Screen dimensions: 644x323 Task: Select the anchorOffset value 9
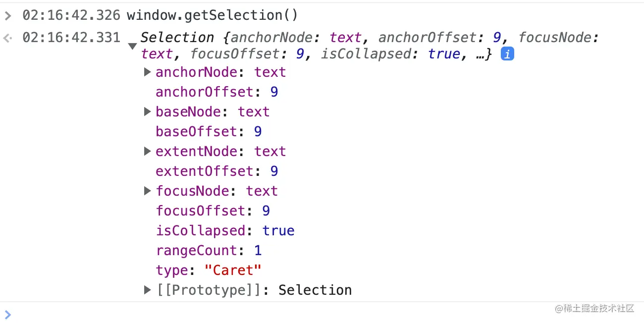[x=274, y=92]
